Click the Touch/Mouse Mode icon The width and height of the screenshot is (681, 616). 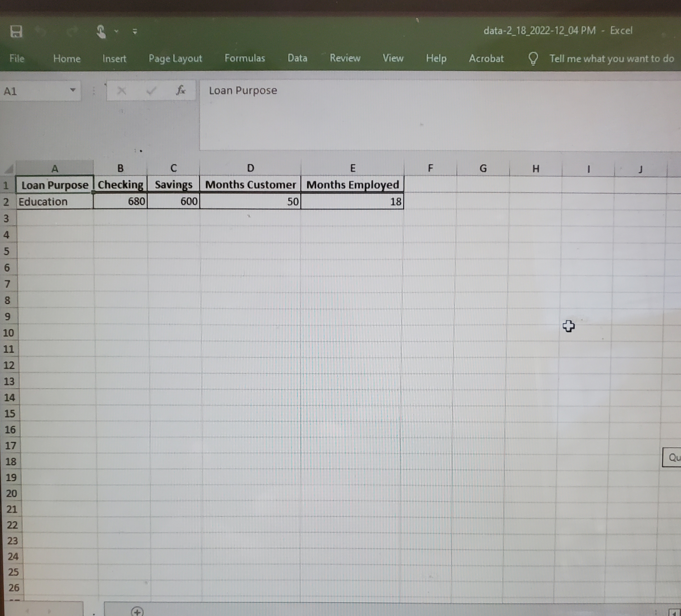[101, 32]
